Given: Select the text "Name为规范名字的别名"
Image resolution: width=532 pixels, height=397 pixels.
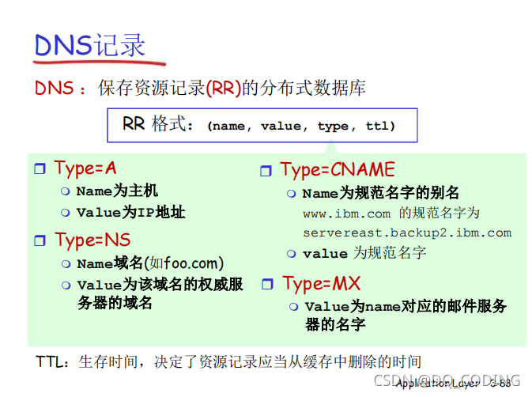Looking at the screenshot, I should click(x=381, y=193).
